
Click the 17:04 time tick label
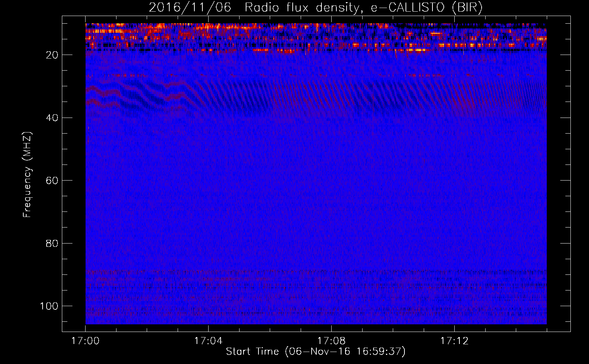(x=208, y=341)
